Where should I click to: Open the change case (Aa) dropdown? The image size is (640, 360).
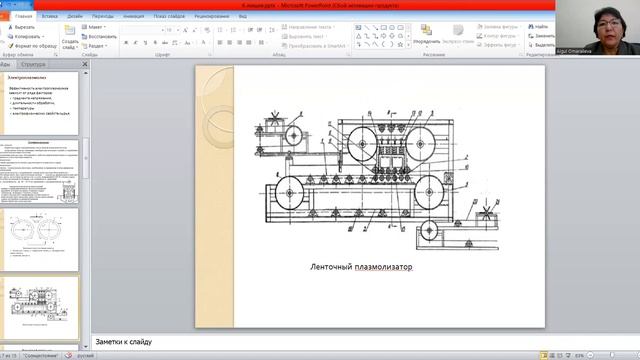188,42
